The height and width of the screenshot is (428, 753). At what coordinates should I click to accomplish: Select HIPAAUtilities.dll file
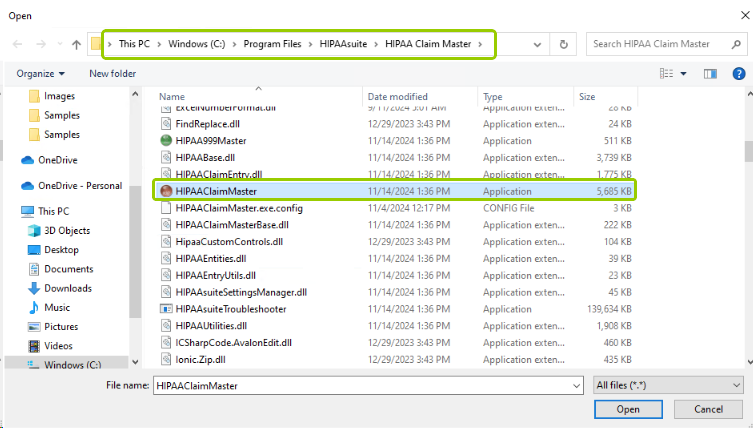[x=211, y=326]
